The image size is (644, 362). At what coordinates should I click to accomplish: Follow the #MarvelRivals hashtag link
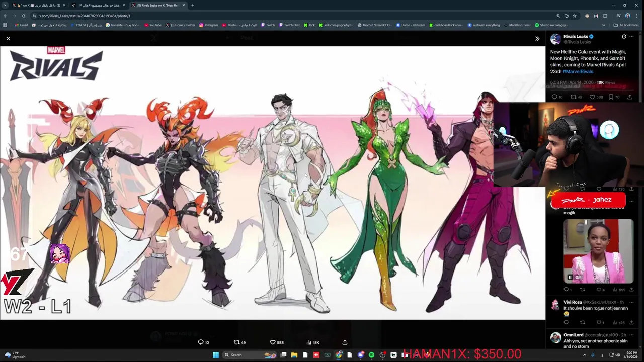coord(578,71)
